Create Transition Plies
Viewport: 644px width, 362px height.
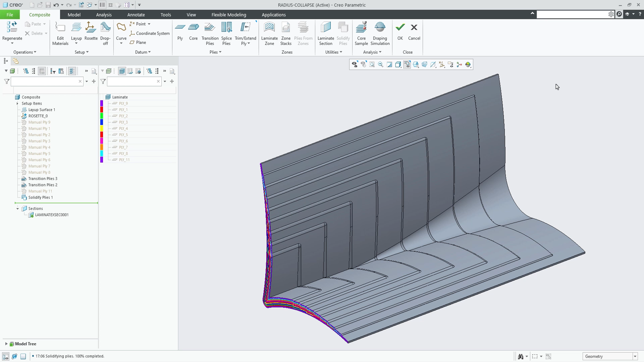pos(210,33)
